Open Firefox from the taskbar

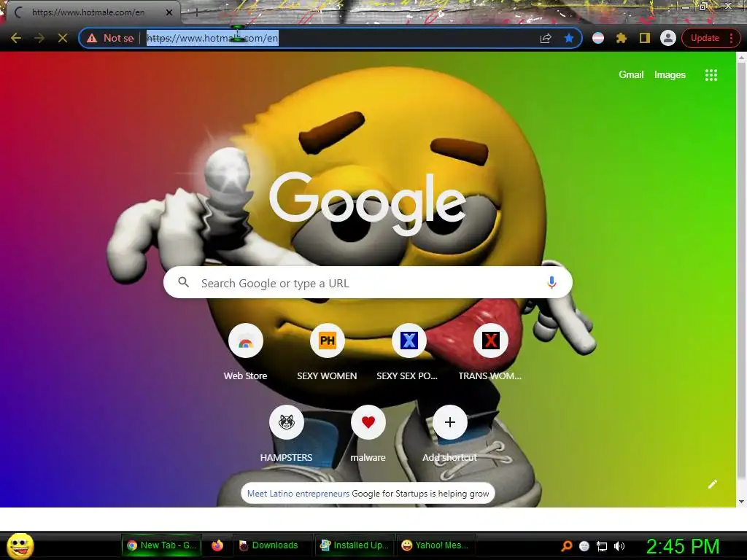coord(217,545)
